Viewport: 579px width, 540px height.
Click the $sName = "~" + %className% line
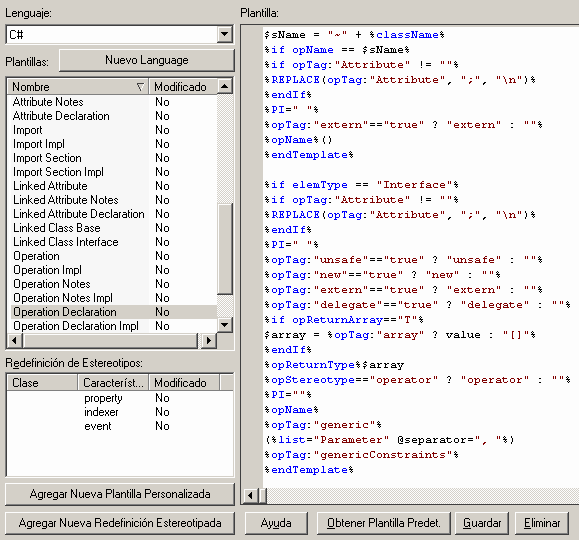pos(354,35)
